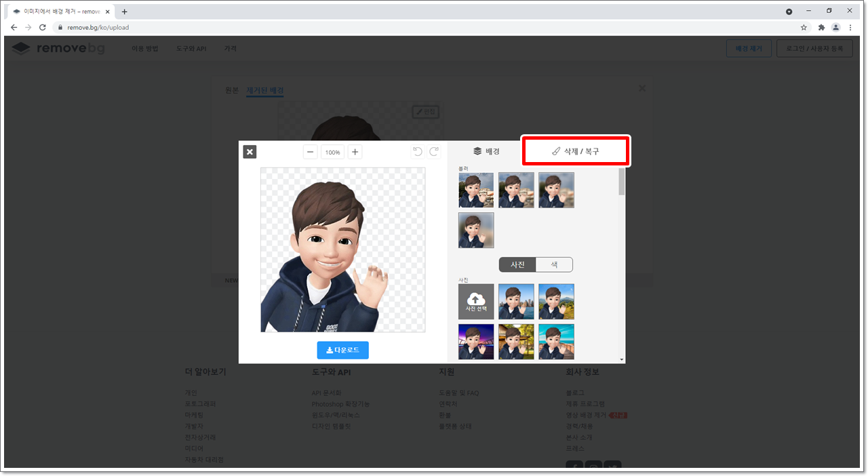Toggle to 사진 background mode

click(x=517, y=264)
